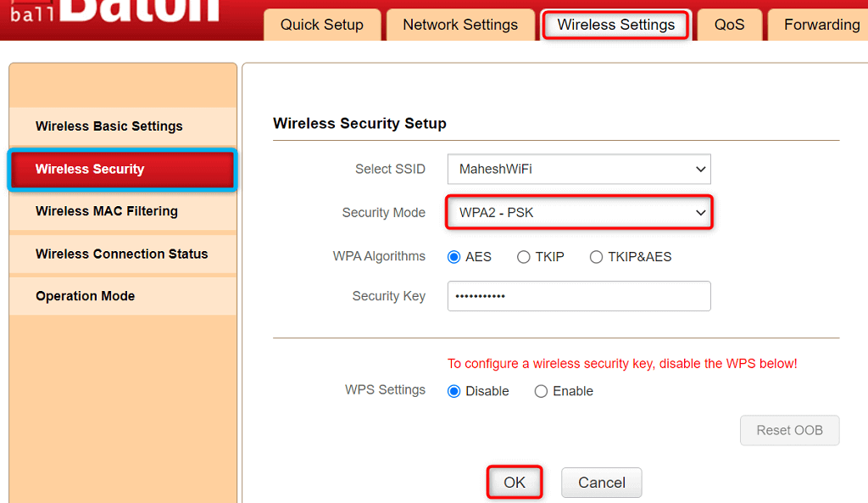The width and height of the screenshot is (868, 503).
Task: Select the AES algorithm radio button
Action: [x=454, y=257]
